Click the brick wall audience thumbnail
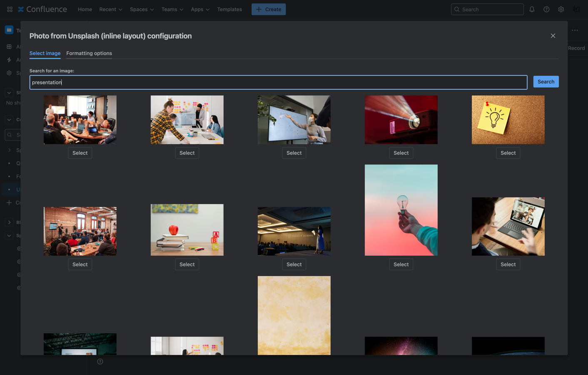 pyautogui.click(x=80, y=231)
